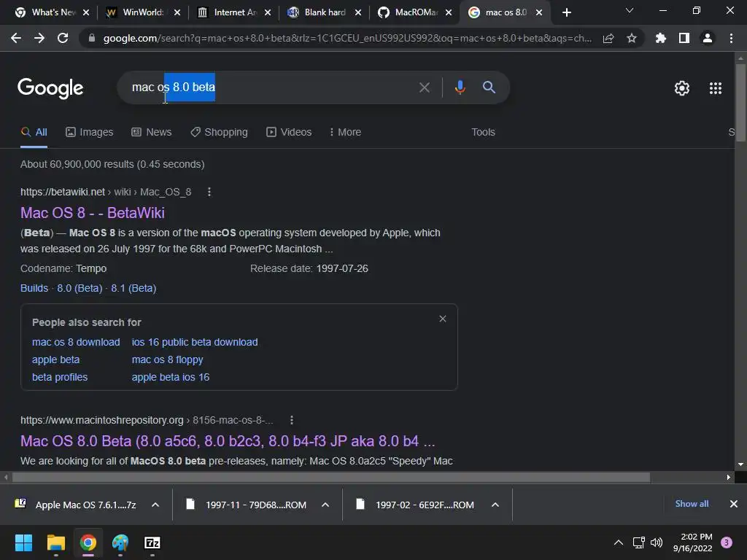The width and height of the screenshot is (747, 560).
Task: Show hidden system tray icons
Action: [x=619, y=542]
